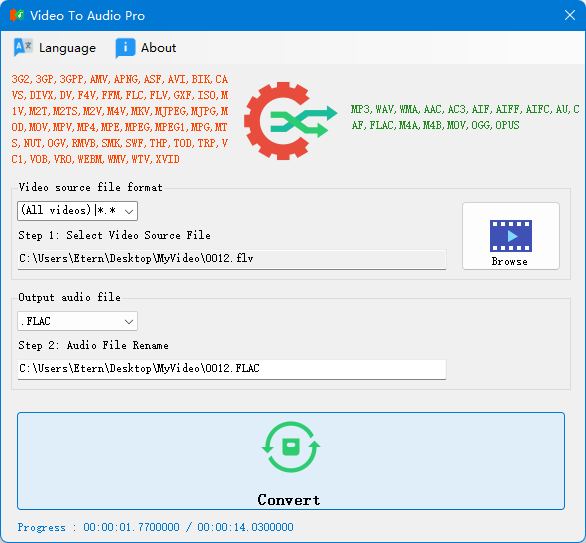Click the Language translate icon

click(23, 47)
